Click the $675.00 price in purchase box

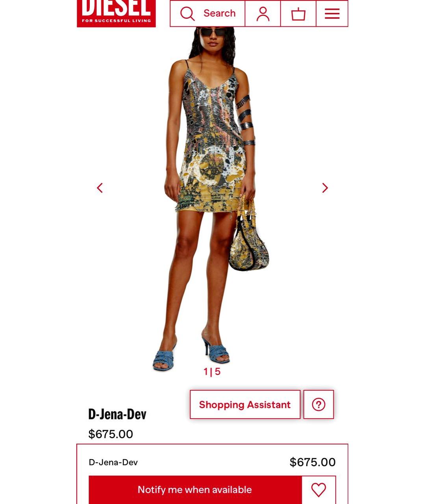312,462
